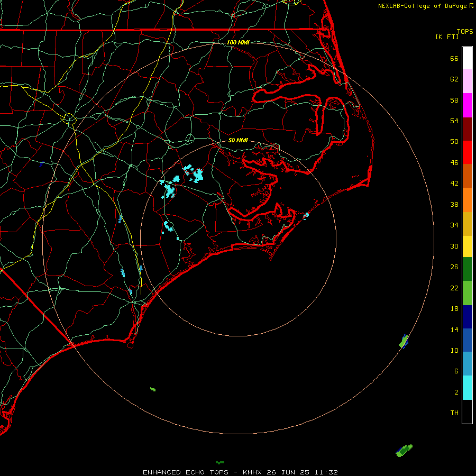The image size is (476, 476).
Task: Click the navy 18 kft legend swatch
Action: click(467, 317)
